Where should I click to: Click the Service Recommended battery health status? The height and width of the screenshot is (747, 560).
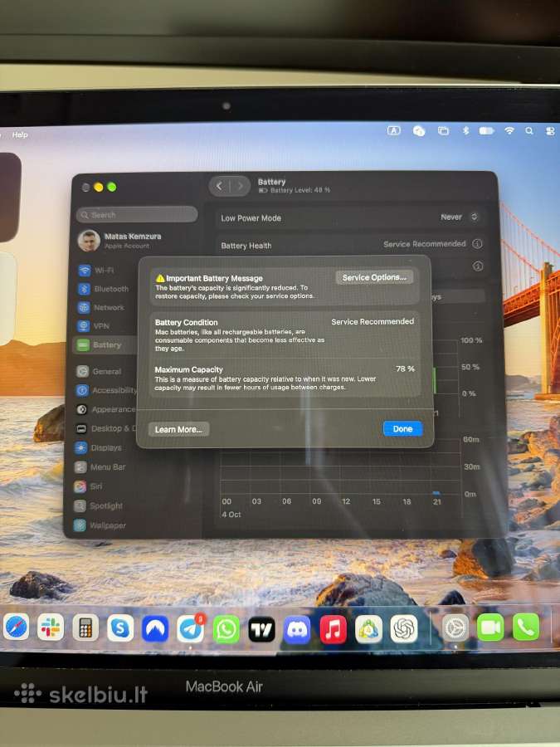(x=424, y=244)
